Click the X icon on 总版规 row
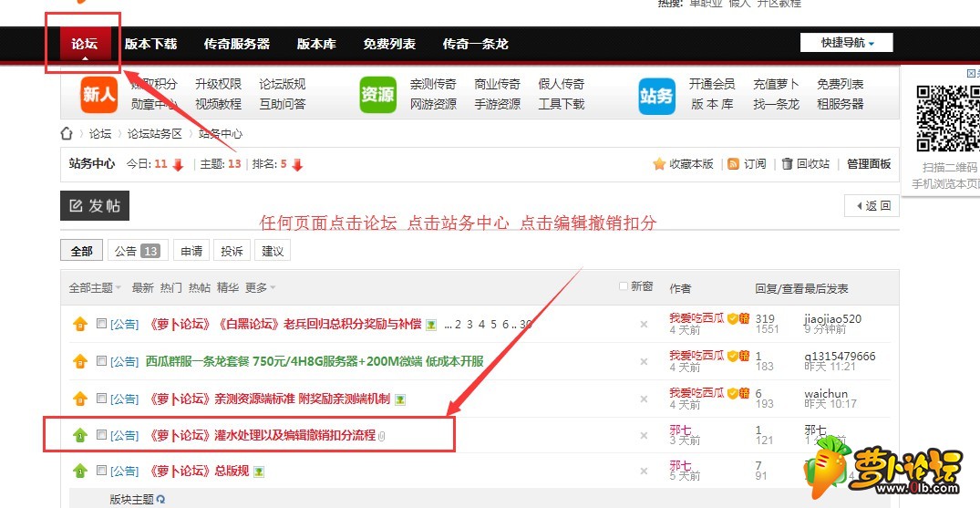Viewport: 980px width, 508px height. [x=644, y=472]
